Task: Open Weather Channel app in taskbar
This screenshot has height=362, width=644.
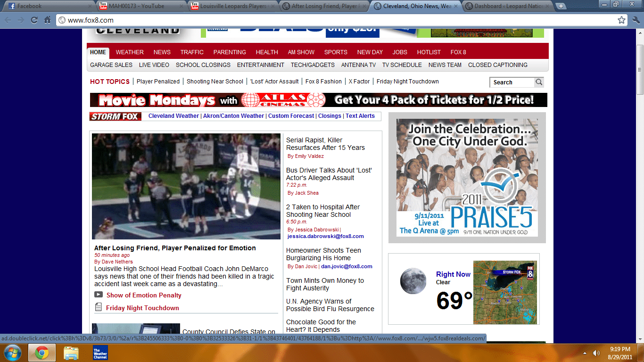Action: (x=100, y=353)
